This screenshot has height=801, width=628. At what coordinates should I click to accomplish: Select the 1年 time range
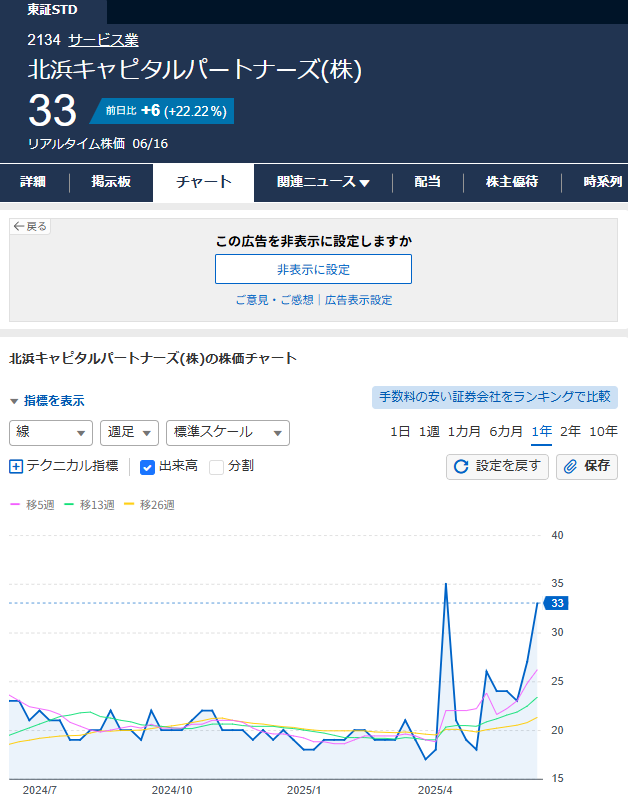pyautogui.click(x=542, y=432)
